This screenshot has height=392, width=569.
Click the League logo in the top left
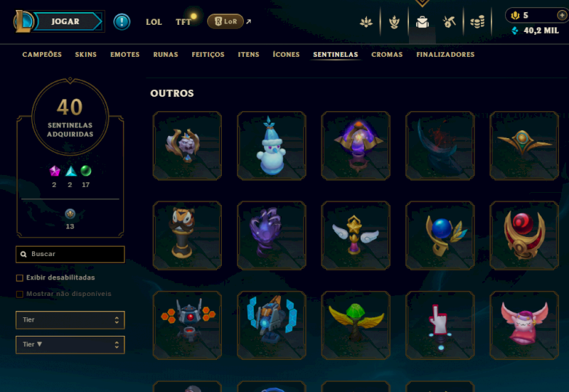pos(23,21)
